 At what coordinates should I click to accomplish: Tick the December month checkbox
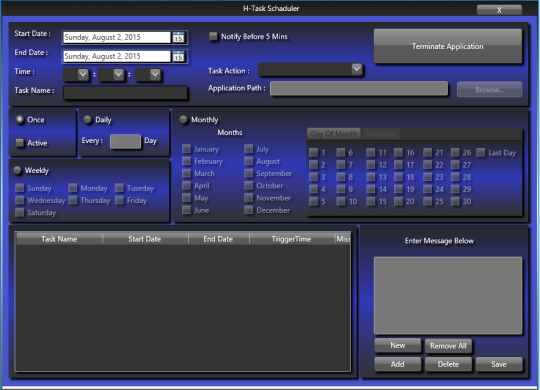tap(248, 210)
